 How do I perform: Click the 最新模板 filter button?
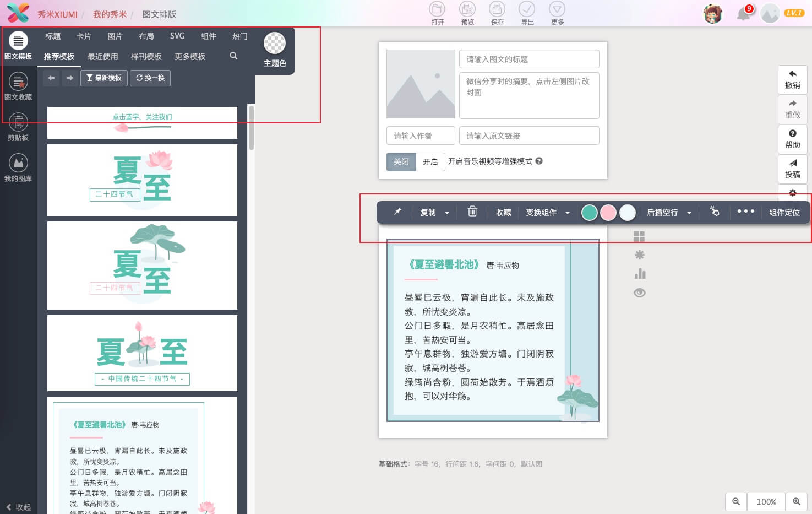coord(104,78)
